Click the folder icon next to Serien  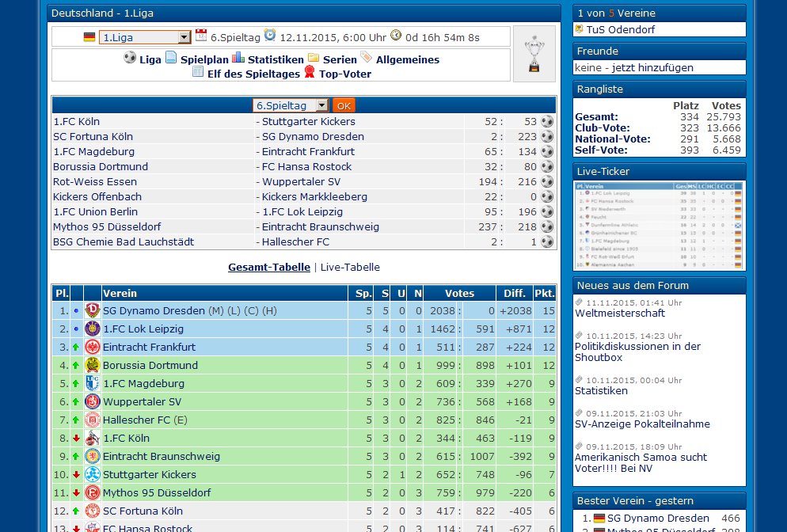pyautogui.click(x=314, y=57)
